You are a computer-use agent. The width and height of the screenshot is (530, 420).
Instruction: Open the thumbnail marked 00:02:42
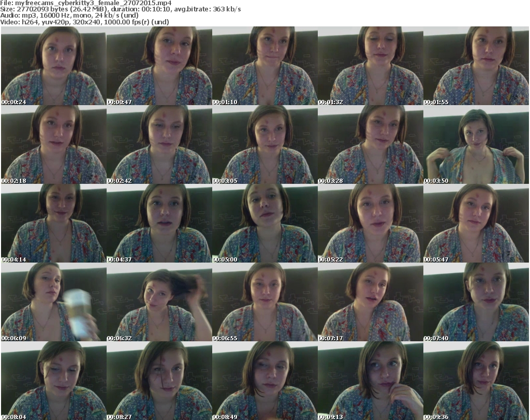159,144
